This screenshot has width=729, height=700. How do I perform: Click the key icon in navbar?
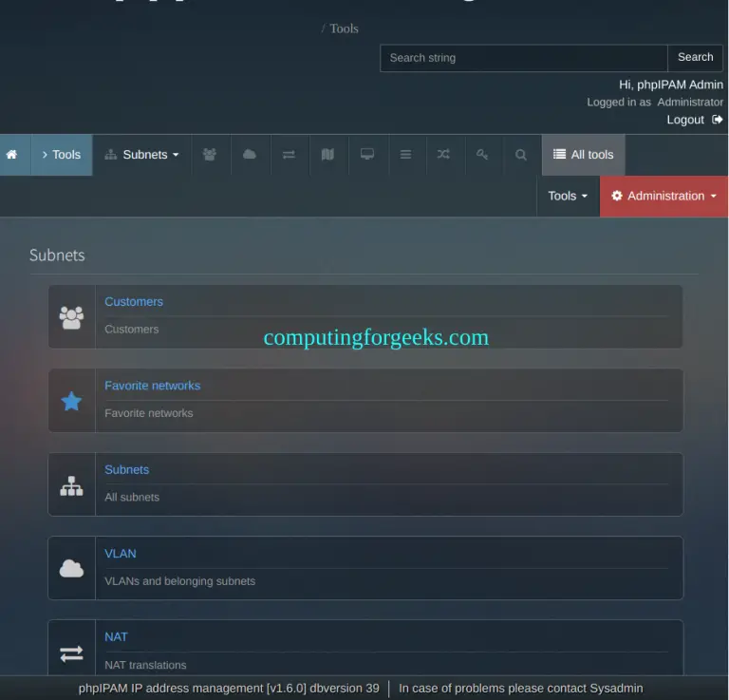pos(482,155)
